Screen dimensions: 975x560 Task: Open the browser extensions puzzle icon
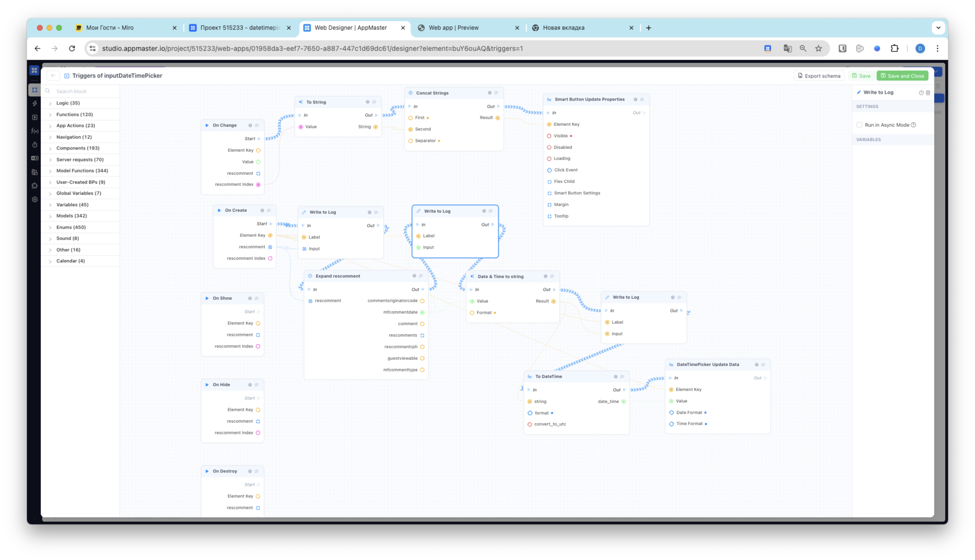click(x=895, y=48)
